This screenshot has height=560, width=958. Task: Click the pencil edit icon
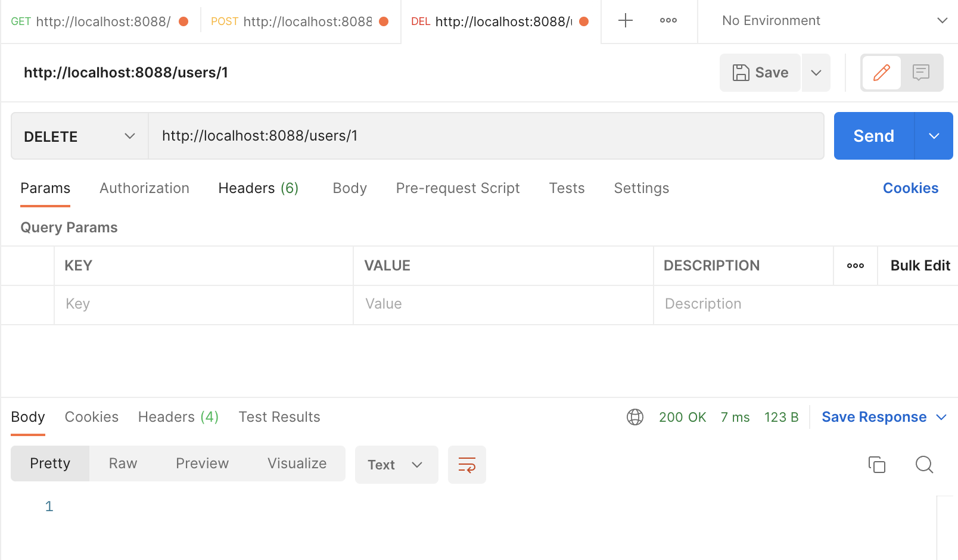[881, 73]
